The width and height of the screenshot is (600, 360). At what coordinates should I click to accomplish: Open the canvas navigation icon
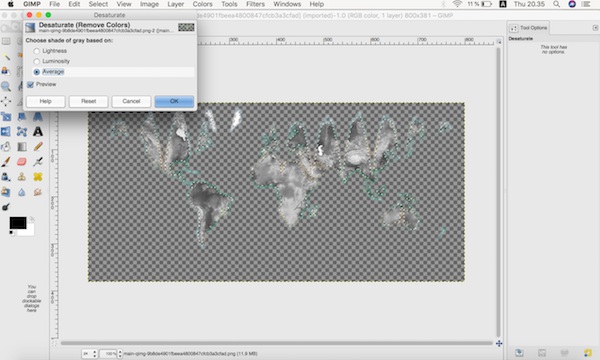(499, 344)
